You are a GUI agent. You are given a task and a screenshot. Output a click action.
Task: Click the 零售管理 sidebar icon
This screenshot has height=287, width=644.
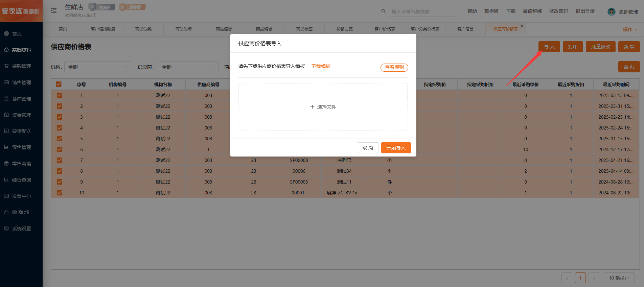6,147
